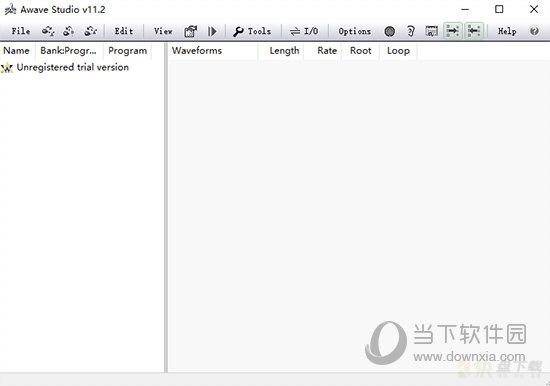
Task: Sort by the Loop column header
Action: tap(398, 51)
